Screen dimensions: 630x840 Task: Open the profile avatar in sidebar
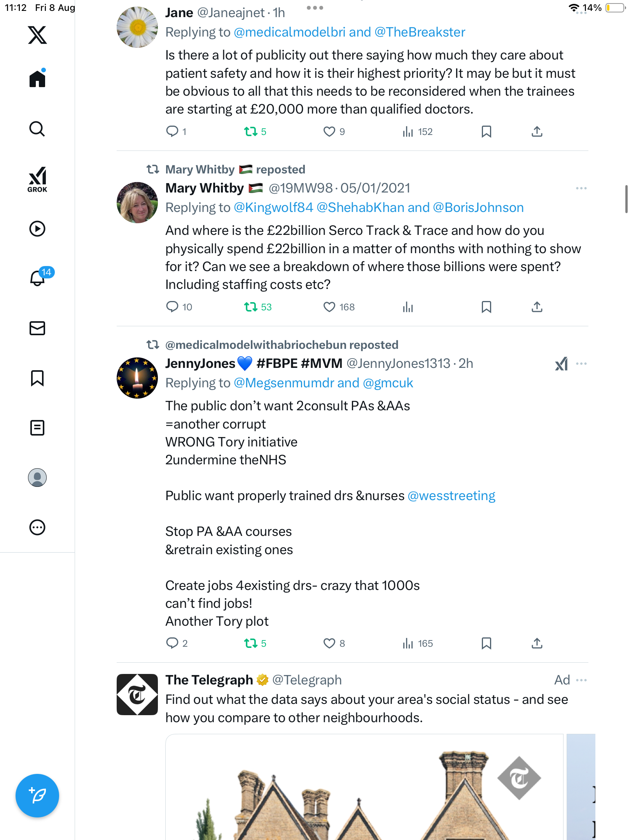coord(37,478)
